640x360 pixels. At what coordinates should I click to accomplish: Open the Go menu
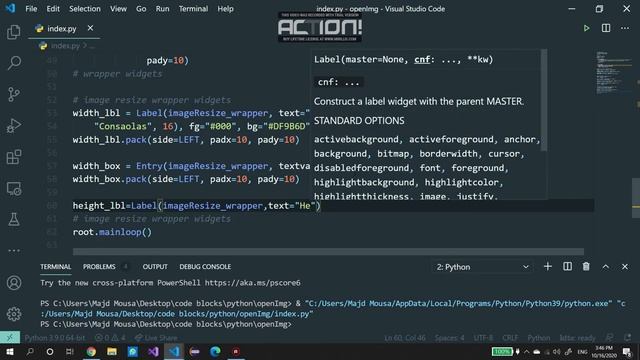tap(141, 9)
